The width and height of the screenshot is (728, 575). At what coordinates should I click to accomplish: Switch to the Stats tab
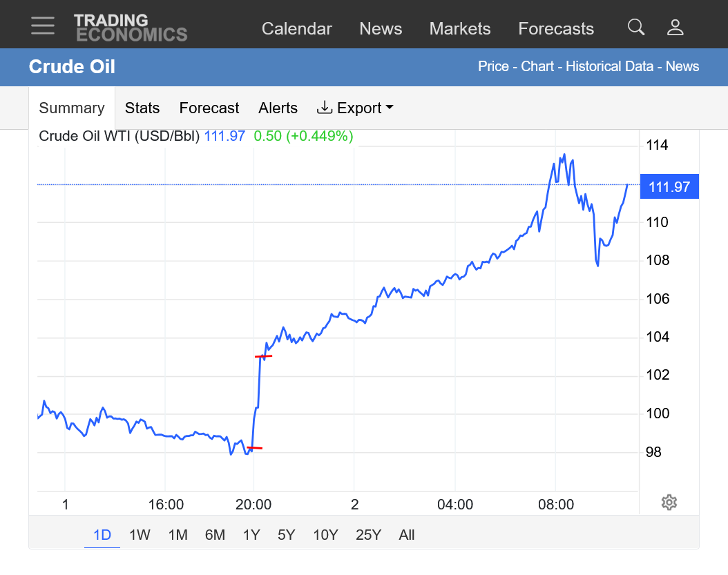point(142,108)
